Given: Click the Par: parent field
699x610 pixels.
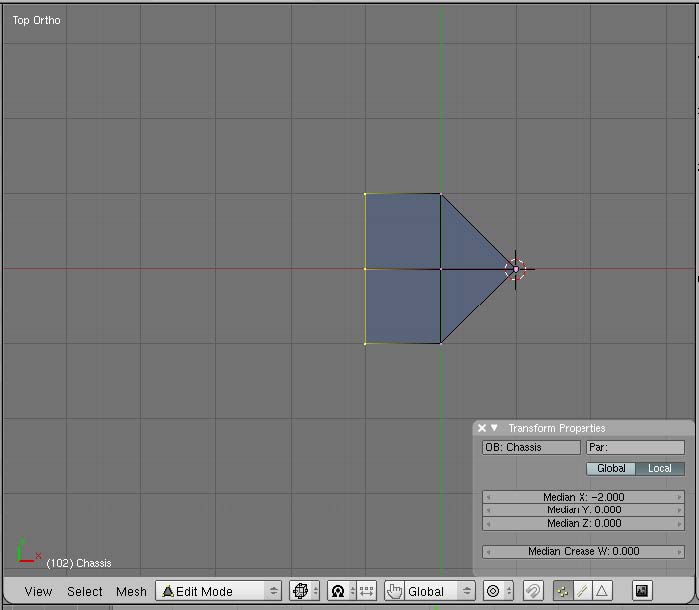Looking at the screenshot, I should 635,447.
